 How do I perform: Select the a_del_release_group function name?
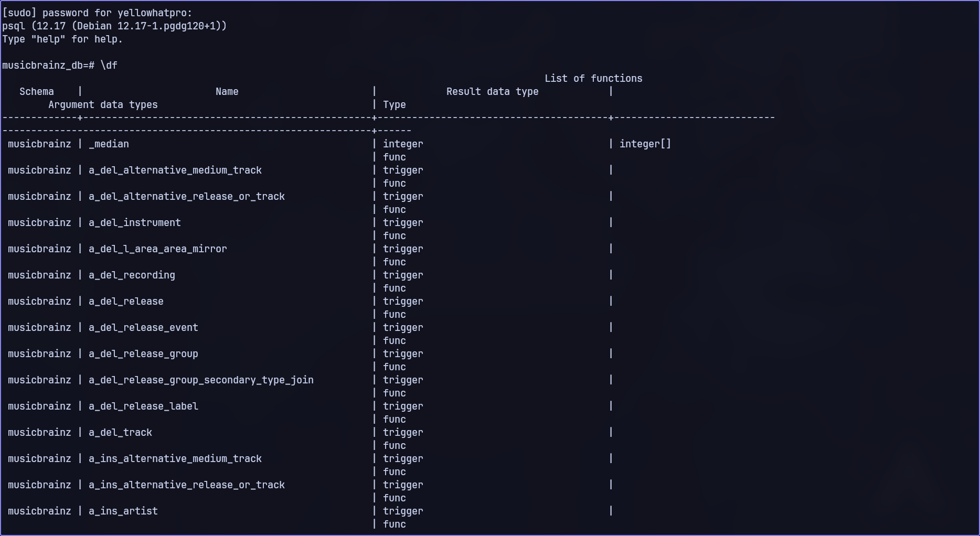(x=143, y=354)
